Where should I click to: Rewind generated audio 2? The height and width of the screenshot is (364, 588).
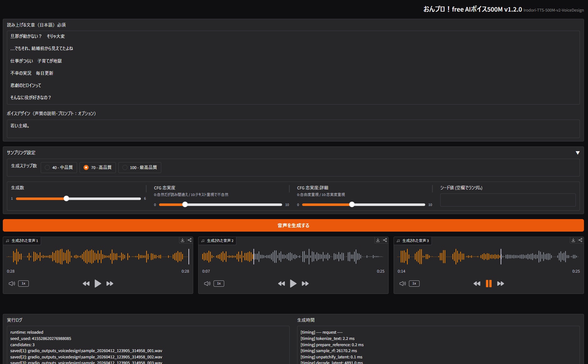[x=281, y=284]
